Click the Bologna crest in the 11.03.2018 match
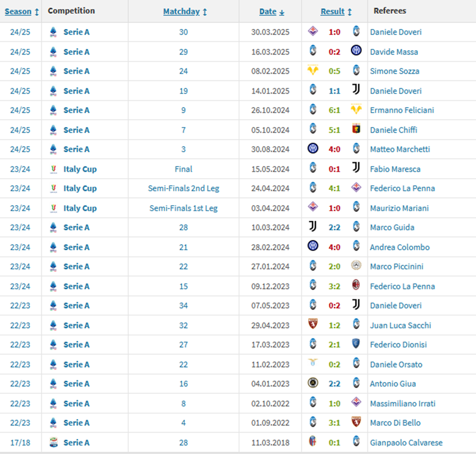Image resolution: width=476 pixels, height=454 pixels. [313, 442]
